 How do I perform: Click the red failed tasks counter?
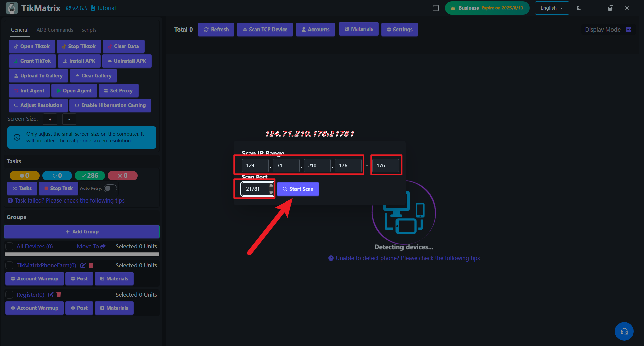[x=122, y=176]
